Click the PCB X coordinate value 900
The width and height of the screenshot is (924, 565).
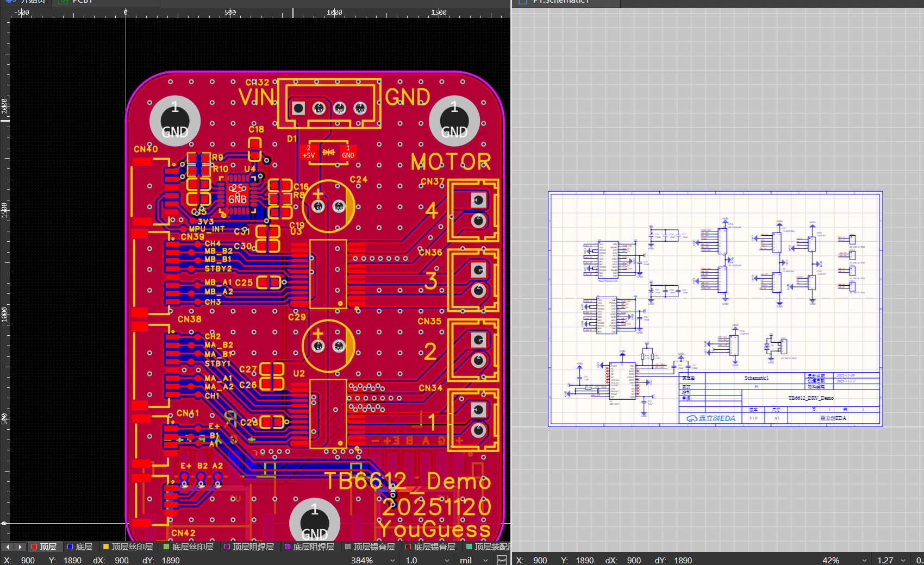click(x=28, y=560)
